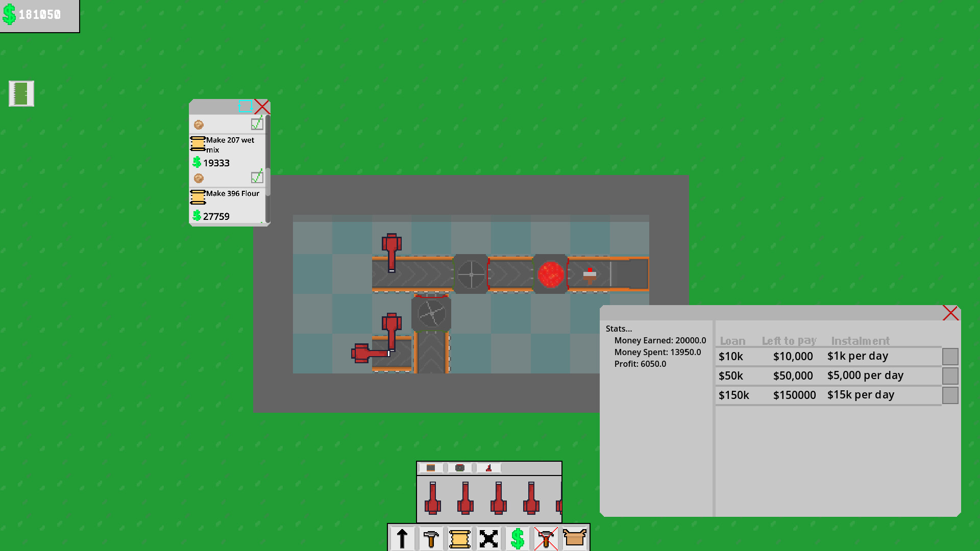
Task: Select the crossed-out hammer demolish tool
Action: tap(546, 538)
